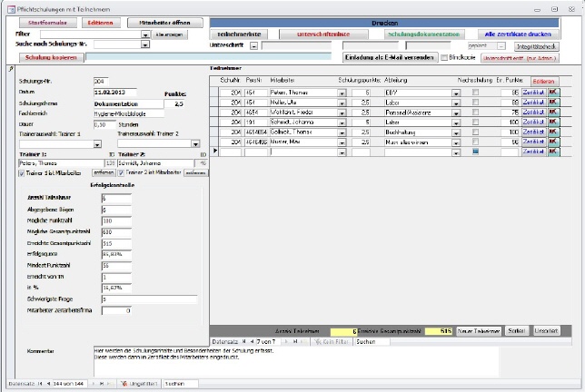Click the current record arrow marker on new row
The image size is (585, 392).
215,151
